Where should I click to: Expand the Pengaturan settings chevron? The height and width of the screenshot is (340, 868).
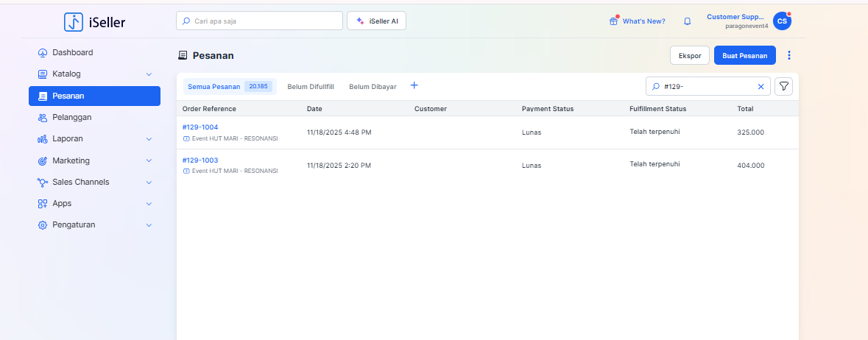(x=149, y=225)
